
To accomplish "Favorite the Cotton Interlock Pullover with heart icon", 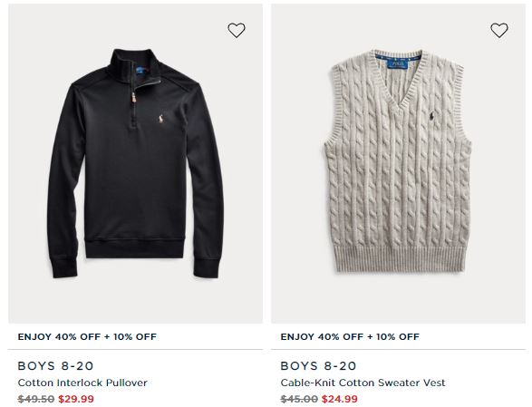I will click(x=237, y=31).
